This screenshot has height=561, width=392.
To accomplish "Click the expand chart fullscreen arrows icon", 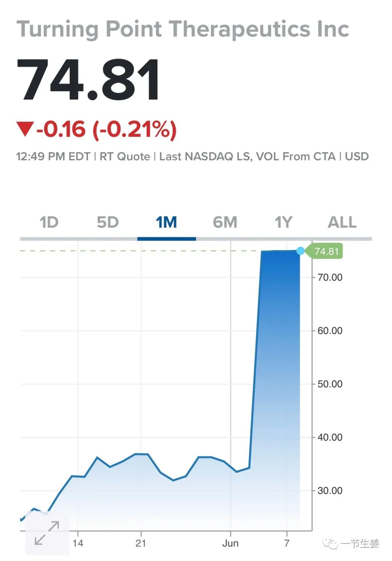I will tap(47, 533).
